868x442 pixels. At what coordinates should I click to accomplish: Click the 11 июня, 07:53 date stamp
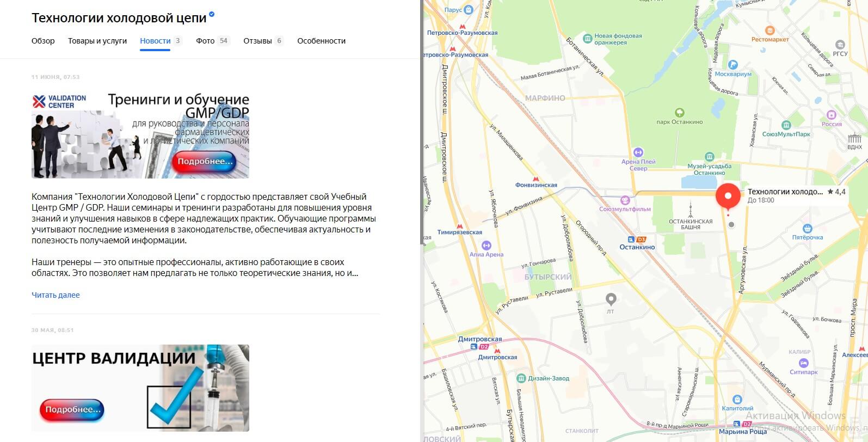pos(56,77)
